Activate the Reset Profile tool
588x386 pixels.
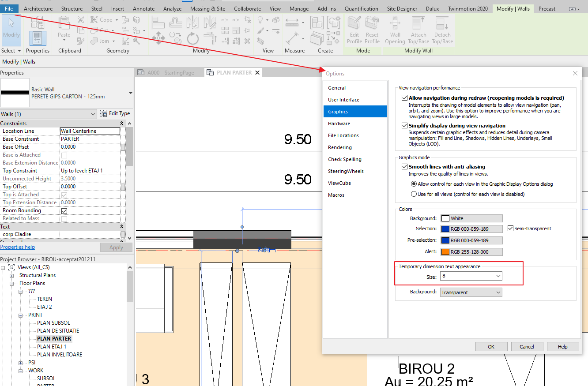point(372,30)
